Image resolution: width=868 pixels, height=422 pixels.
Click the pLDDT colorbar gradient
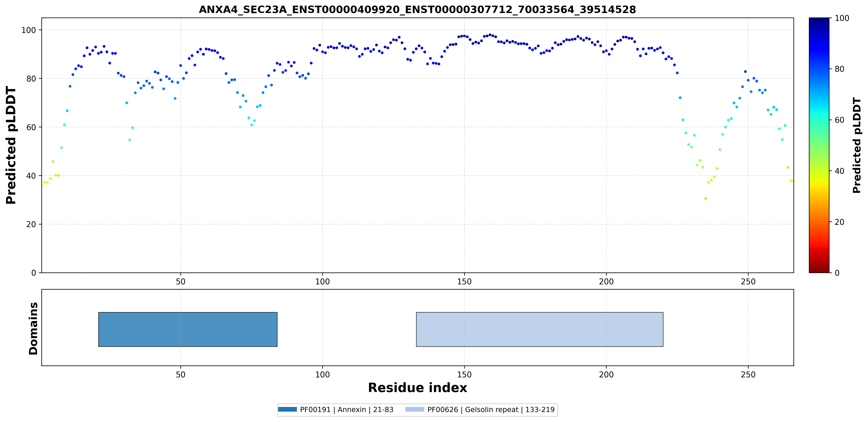pyautogui.click(x=819, y=145)
